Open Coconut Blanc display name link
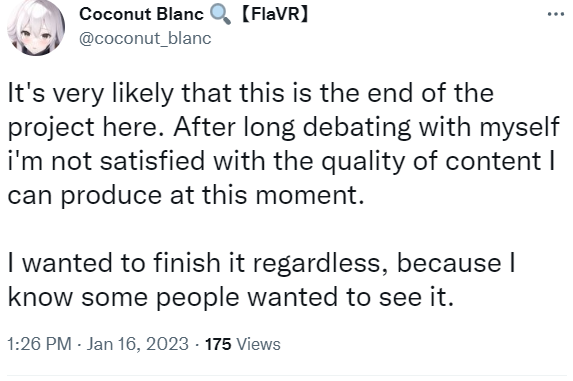This screenshot has width=573, height=381. tap(141, 14)
